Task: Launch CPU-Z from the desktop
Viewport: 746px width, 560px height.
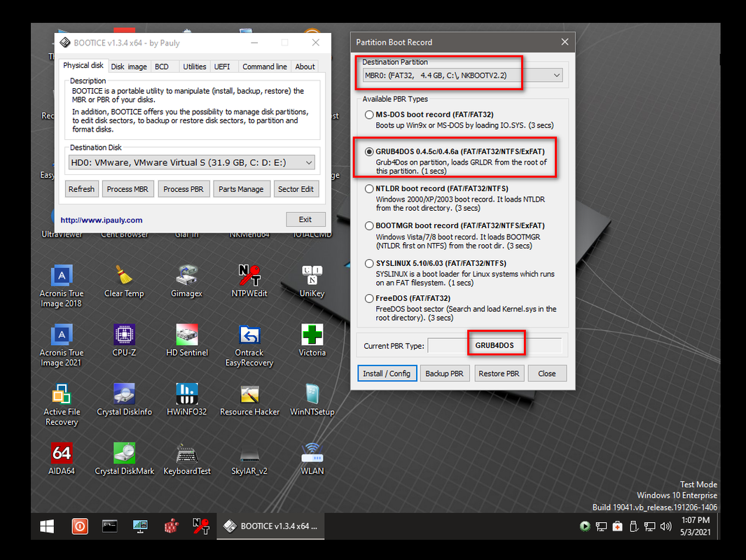Action: tap(124, 340)
